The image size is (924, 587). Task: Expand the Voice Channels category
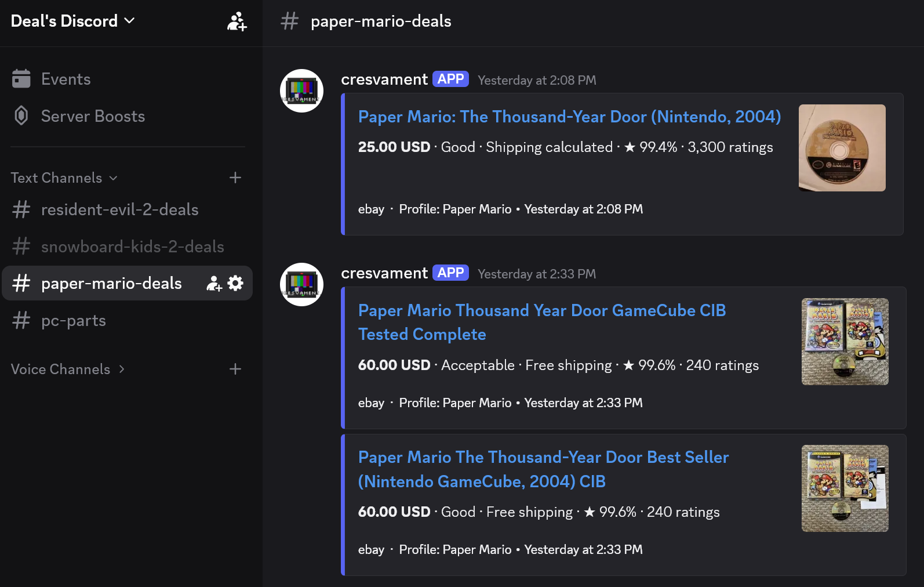pos(68,369)
